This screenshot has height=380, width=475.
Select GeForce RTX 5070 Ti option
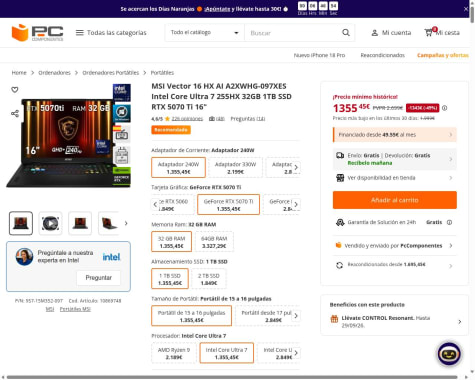click(x=228, y=205)
